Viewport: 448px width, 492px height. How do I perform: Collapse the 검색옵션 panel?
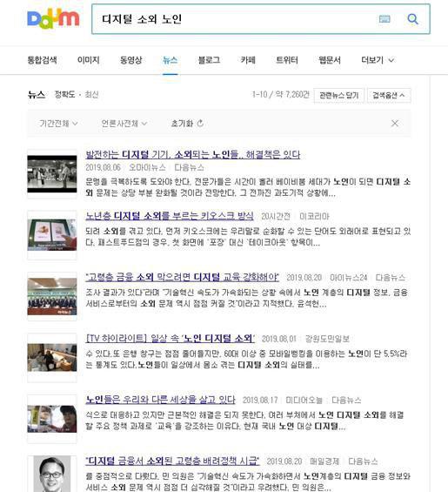389,95
